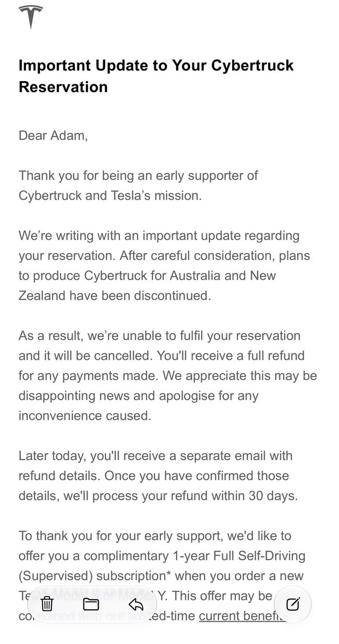Click the "To thank you for your early support" line
The width and height of the screenshot is (339, 644).
point(155,536)
